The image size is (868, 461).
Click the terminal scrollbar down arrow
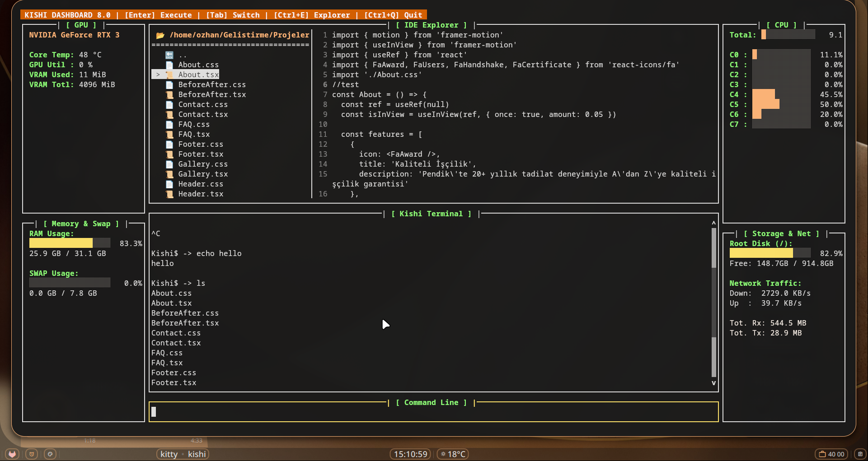[x=714, y=383]
